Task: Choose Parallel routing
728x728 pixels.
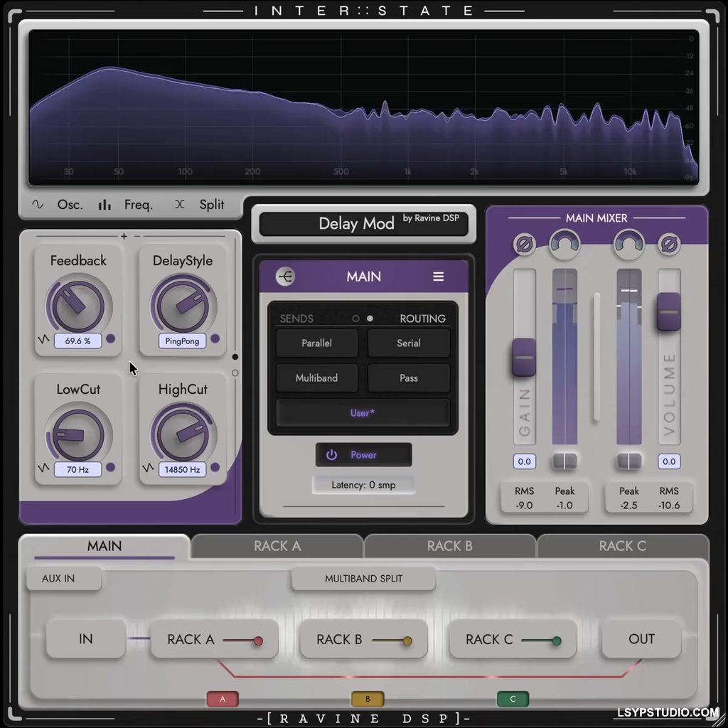Action: 316,343
